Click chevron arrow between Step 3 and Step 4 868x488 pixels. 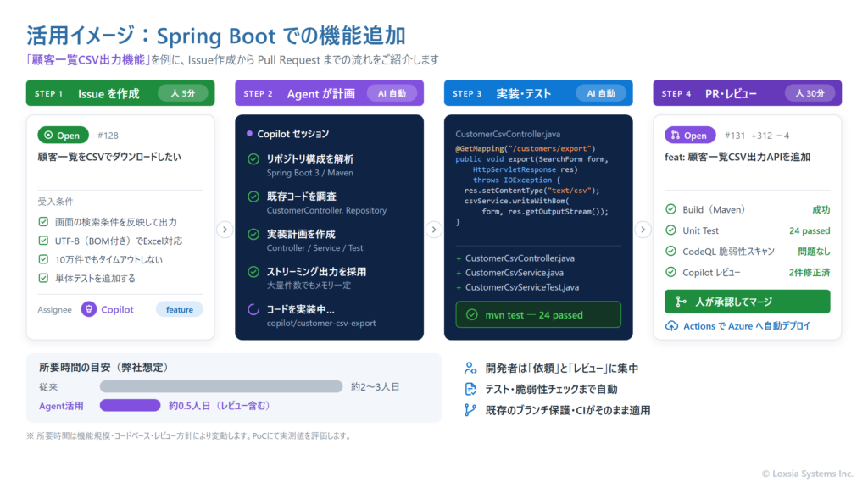point(643,229)
